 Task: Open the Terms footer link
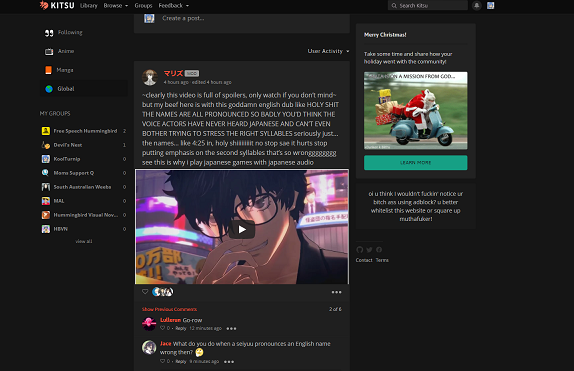point(382,260)
